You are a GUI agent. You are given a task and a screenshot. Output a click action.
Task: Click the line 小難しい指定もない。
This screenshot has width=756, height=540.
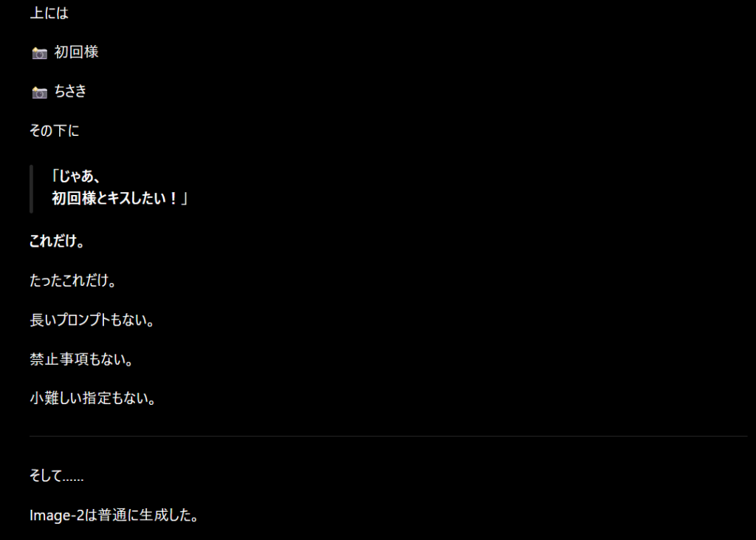93,397
